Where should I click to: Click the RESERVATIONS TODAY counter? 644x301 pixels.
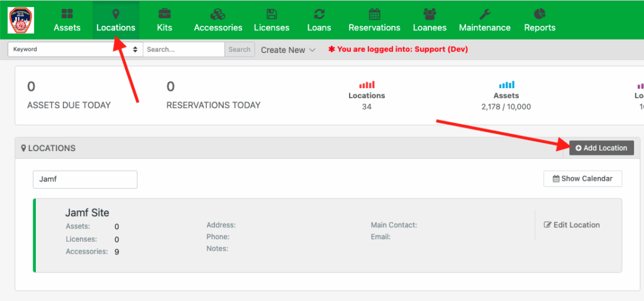click(x=213, y=95)
